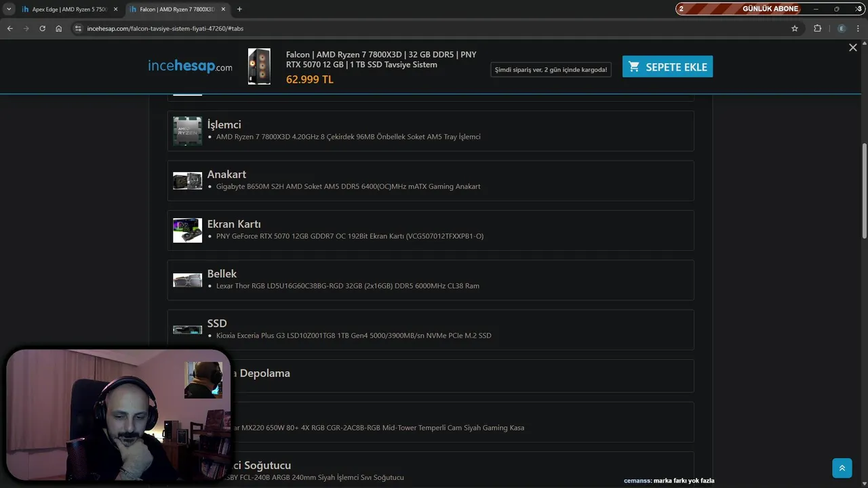Click the Soğutucu section heading
Image resolution: width=868 pixels, height=488 pixels.
(x=261, y=466)
